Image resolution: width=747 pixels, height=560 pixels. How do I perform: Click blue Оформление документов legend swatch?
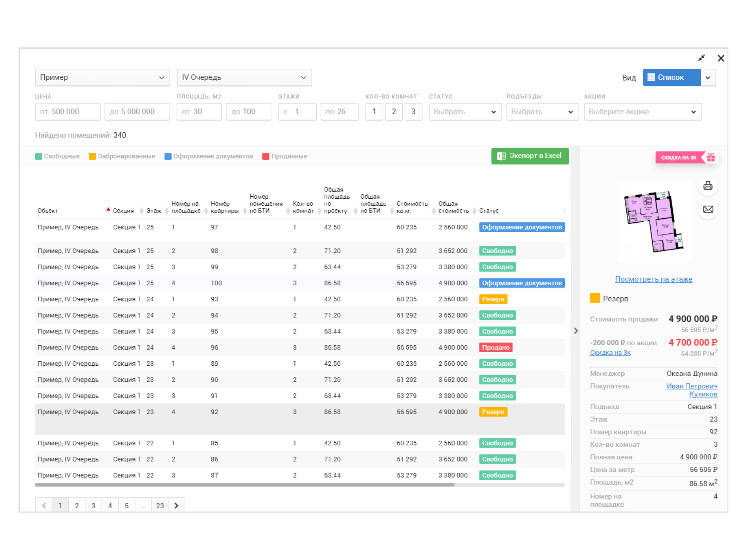click(x=168, y=156)
